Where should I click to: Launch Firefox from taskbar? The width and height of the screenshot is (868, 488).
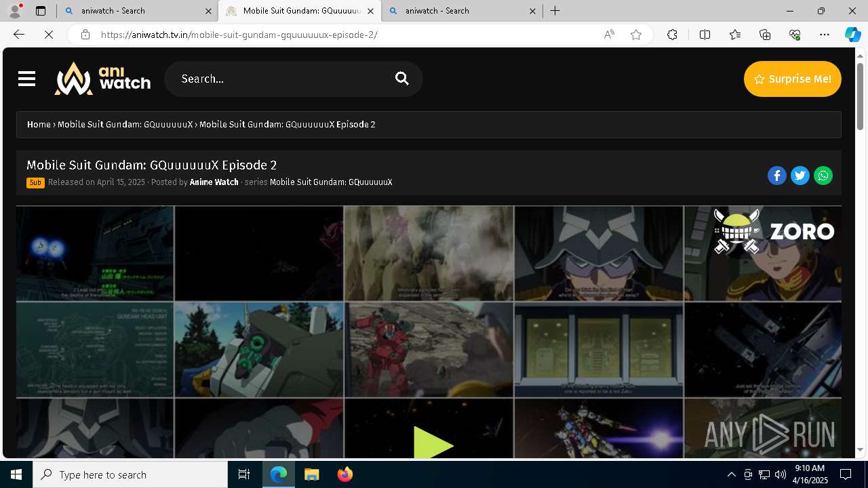pyautogui.click(x=345, y=474)
